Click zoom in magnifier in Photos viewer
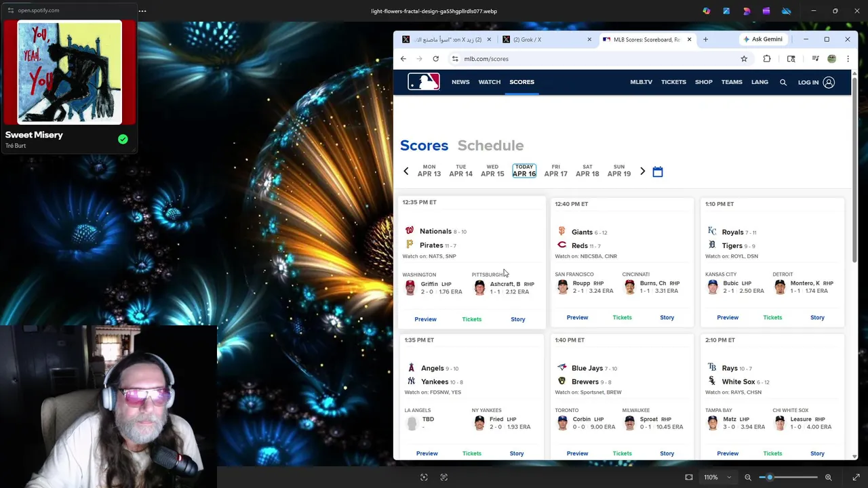This screenshot has width=868, height=488. (828, 477)
